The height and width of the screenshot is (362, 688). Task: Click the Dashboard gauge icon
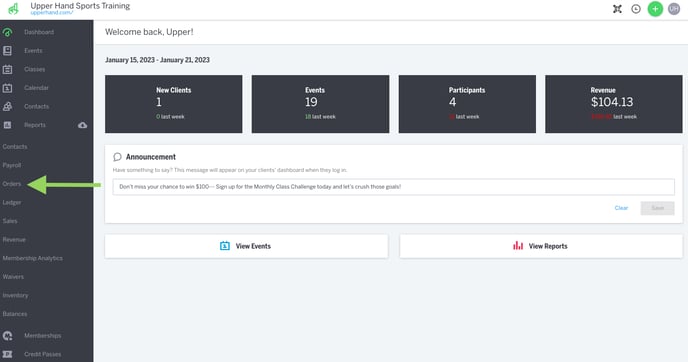click(x=7, y=32)
